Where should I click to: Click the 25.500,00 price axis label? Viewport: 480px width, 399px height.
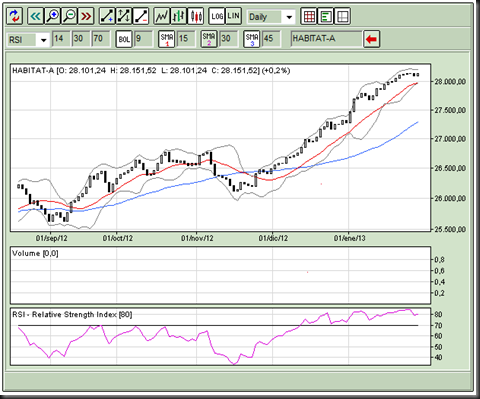[x=450, y=229]
